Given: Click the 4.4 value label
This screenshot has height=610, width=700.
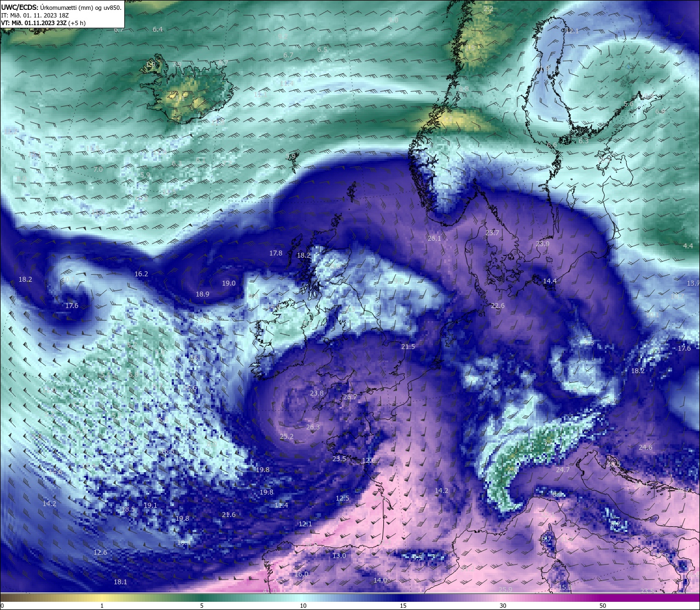Looking at the screenshot, I should [x=688, y=246].
